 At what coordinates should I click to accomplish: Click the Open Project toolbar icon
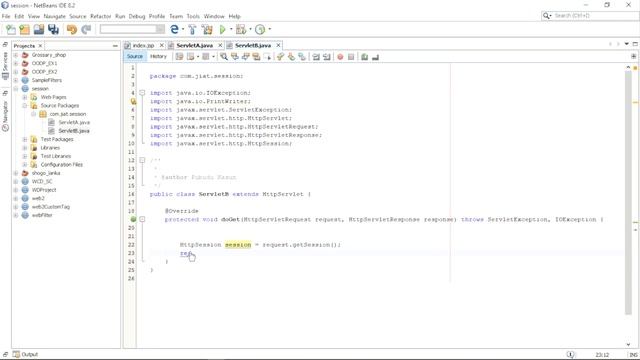click(39, 29)
